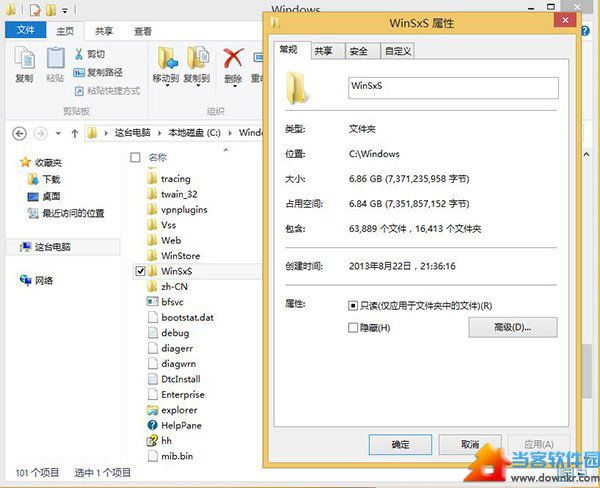Viewport: 600px width, 488px height.
Task: Toggle the Read-only attribute checkbox
Action: click(x=353, y=306)
